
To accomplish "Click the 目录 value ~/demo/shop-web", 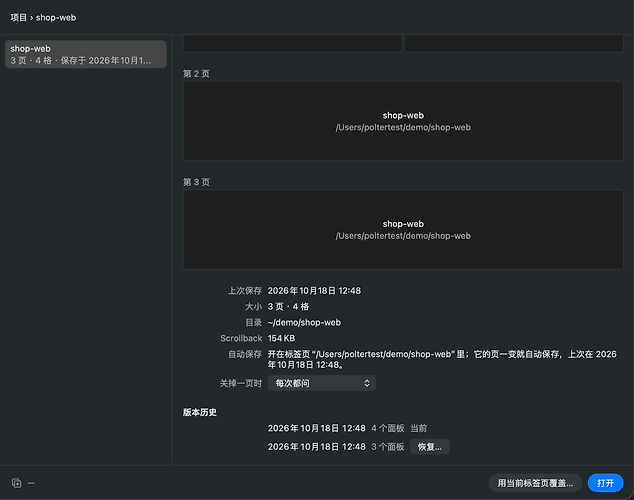I will pos(304,322).
